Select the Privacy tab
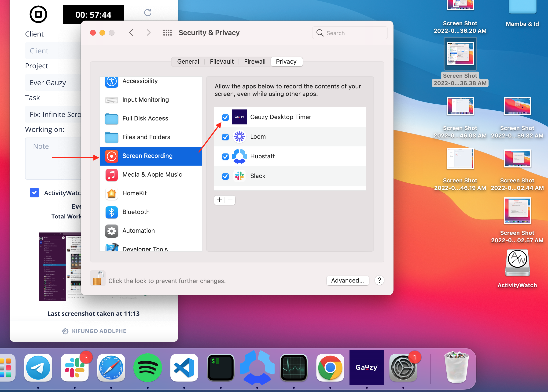The image size is (548, 392). tap(286, 62)
